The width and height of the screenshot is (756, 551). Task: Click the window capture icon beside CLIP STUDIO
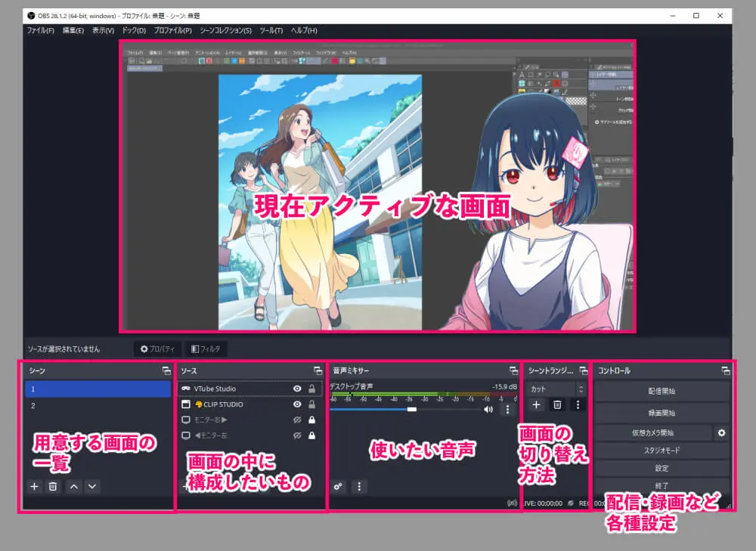(x=186, y=404)
